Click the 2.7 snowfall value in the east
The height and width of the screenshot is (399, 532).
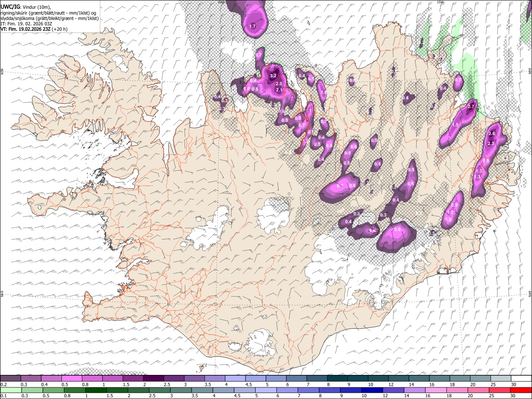click(471, 107)
